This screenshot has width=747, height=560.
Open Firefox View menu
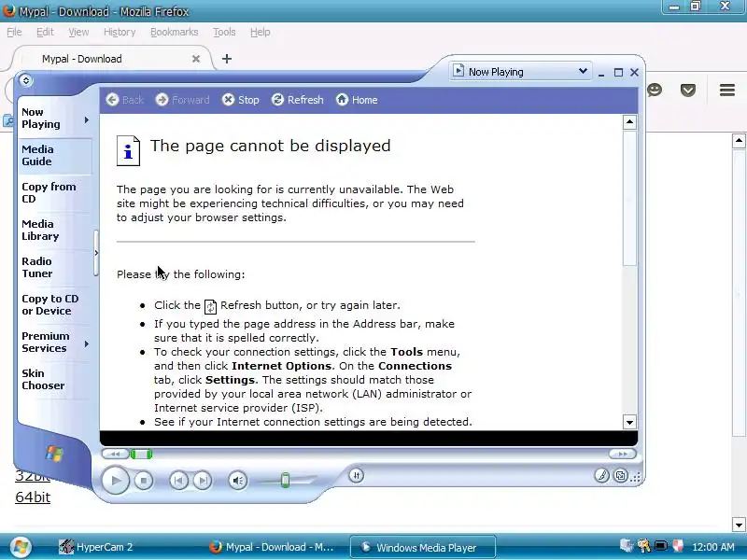coord(78,32)
